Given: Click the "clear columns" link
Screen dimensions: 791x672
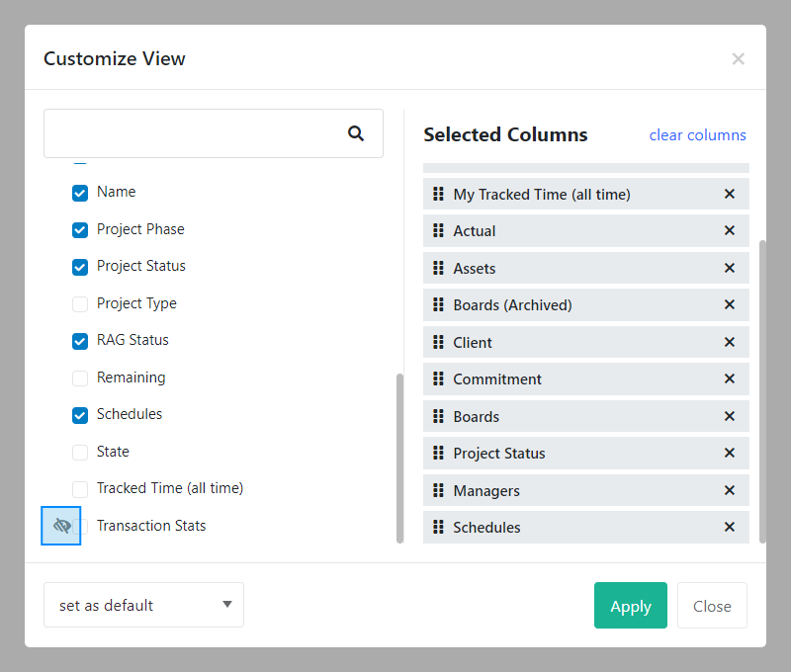Looking at the screenshot, I should [698, 134].
